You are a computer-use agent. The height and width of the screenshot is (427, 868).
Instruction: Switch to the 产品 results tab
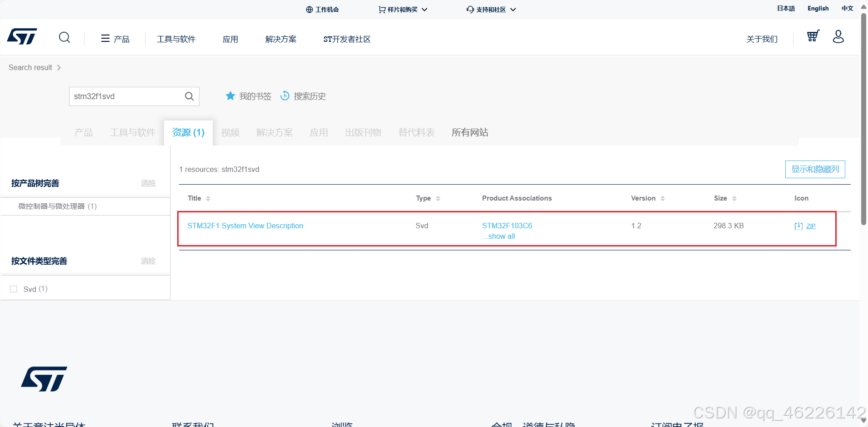pyautogui.click(x=84, y=132)
